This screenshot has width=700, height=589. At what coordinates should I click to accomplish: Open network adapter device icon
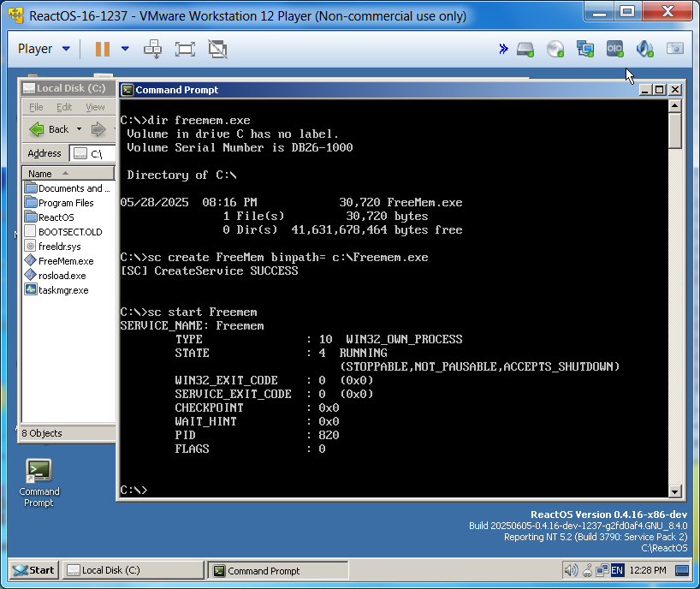point(584,49)
